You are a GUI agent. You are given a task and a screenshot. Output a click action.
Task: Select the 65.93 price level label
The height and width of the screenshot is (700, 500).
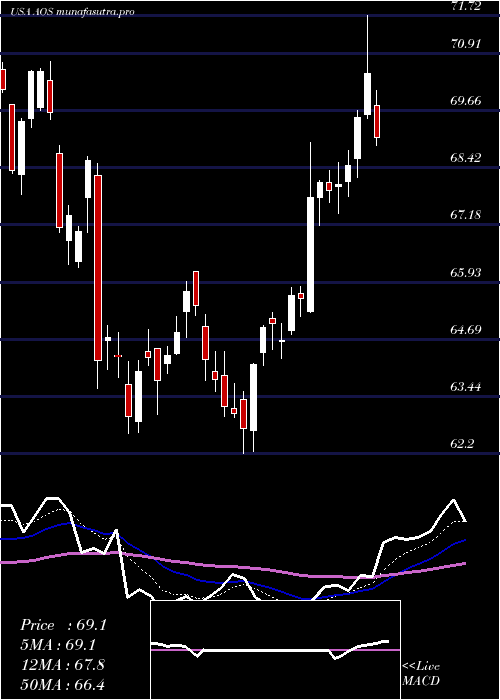pyautogui.click(x=466, y=273)
